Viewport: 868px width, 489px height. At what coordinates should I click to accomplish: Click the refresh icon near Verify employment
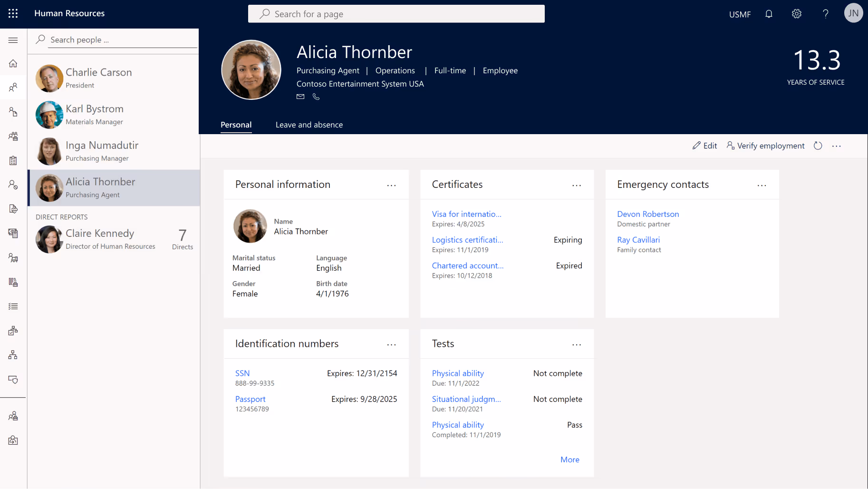pyautogui.click(x=818, y=146)
